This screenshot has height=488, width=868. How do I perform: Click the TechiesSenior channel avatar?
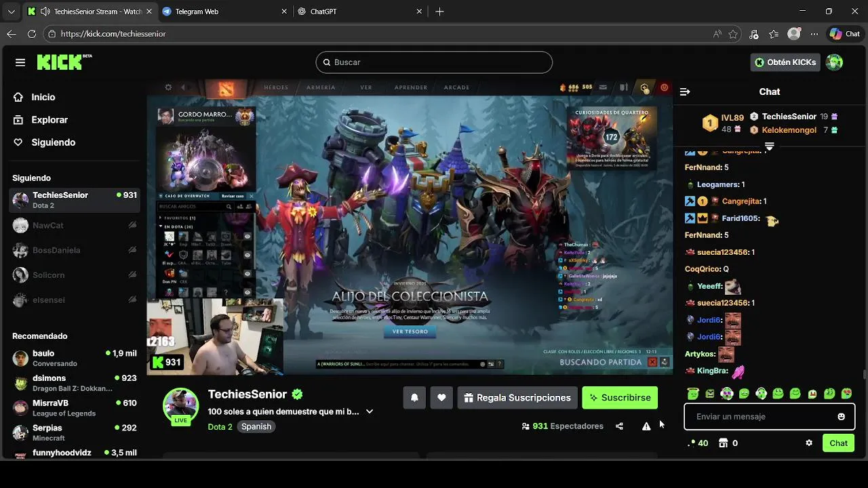(180, 405)
